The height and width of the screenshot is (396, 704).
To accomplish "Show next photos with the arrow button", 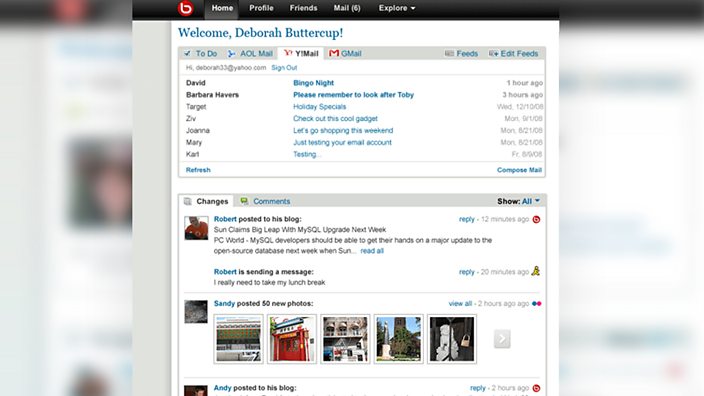I will 502,339.
